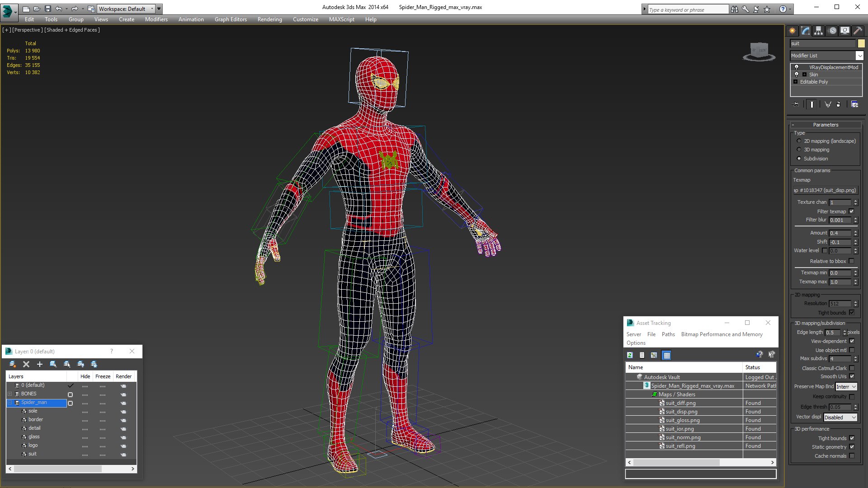Click Create New Layer icon in Layer dialog
The image size is (868, 488).
pyautogui.click(x=13, y=364)
